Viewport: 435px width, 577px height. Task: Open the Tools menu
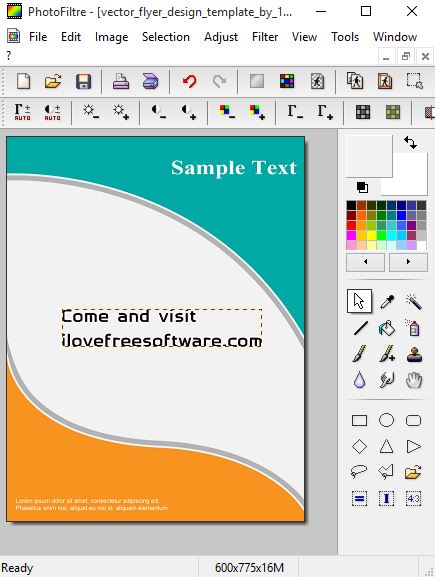coord(345,37)
